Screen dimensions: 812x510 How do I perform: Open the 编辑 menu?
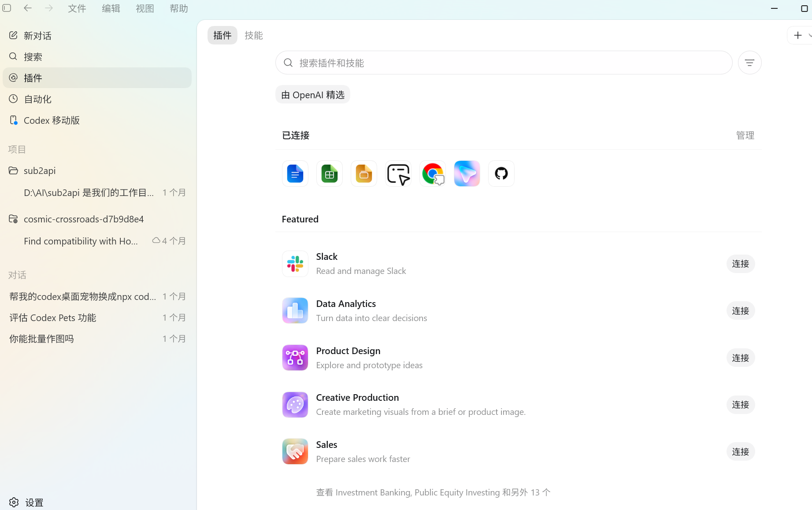tap(111, 8)
